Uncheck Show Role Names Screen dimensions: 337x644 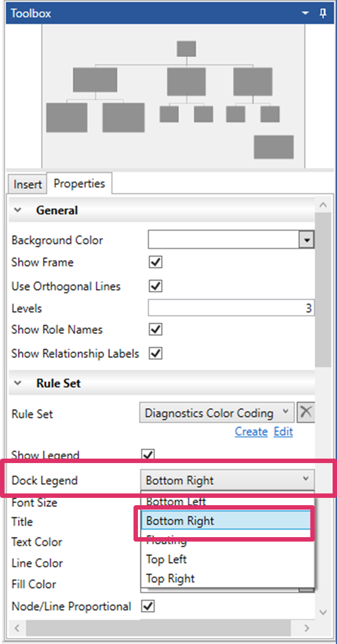(x=156, y=329)
